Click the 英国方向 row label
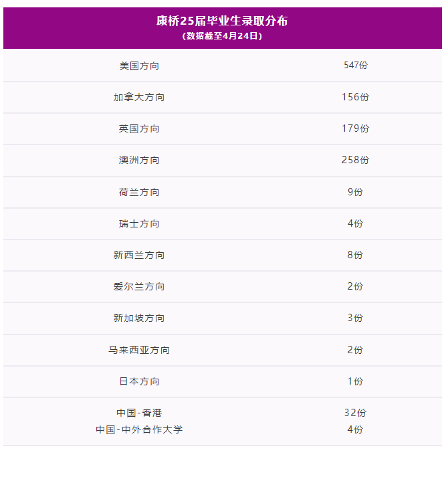 click(139, 128)
